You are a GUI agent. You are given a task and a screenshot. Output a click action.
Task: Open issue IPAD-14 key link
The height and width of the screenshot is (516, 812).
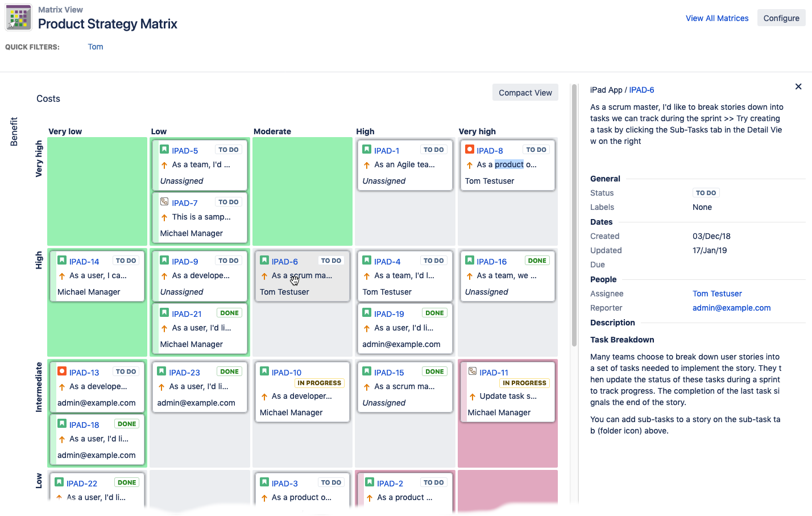pos(84,262)
